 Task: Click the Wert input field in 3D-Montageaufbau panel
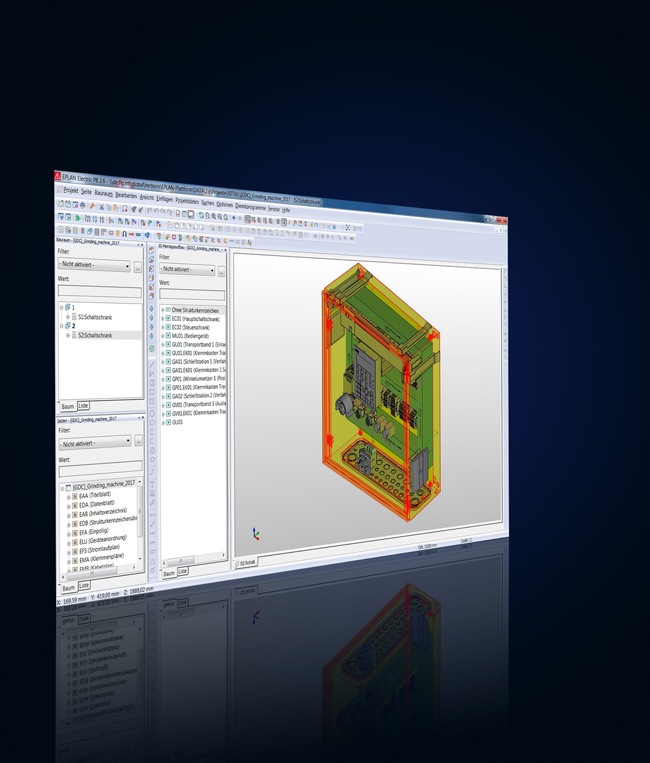[x=192, y=295]
